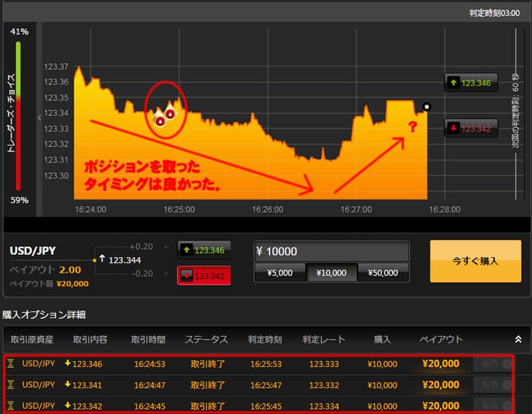Image resolution: width=532 pixels, height=414 pixels.
Task: Click the sell button in the 123.334 row
Action: (493, 406)
